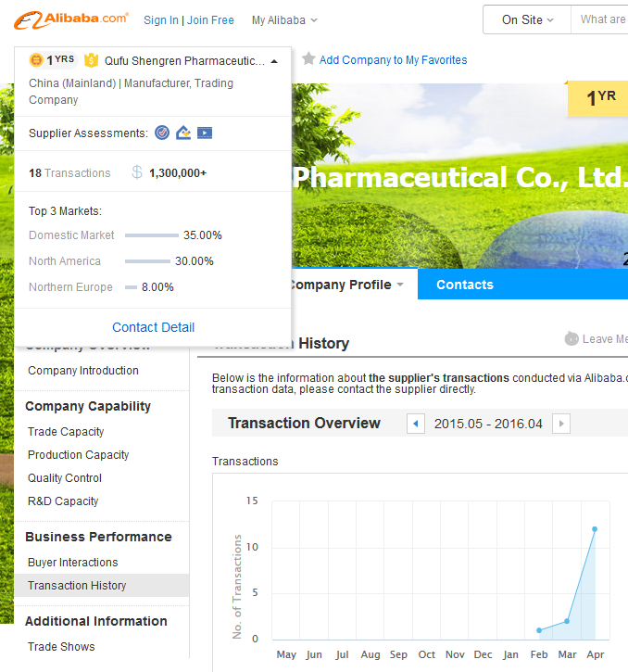628x672 pixels.
Task: Go to previous transaction period arrow
Action: pos(416,424)
